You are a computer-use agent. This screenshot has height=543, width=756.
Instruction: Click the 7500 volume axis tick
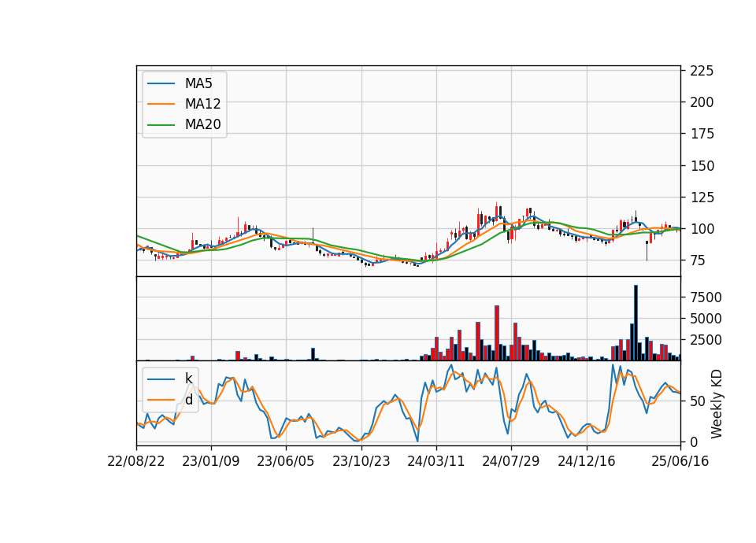point(706,297)
